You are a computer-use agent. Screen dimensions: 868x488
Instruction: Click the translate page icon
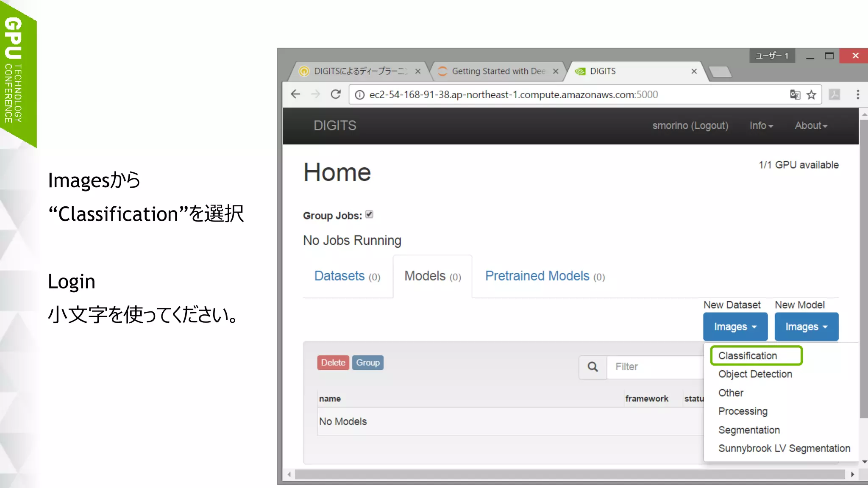point(795,94)
